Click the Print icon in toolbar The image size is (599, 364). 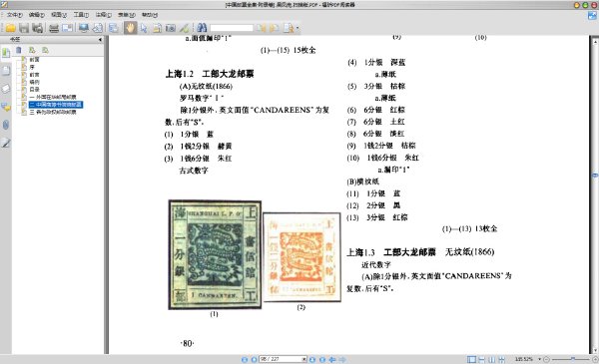(x=54, y=28)
